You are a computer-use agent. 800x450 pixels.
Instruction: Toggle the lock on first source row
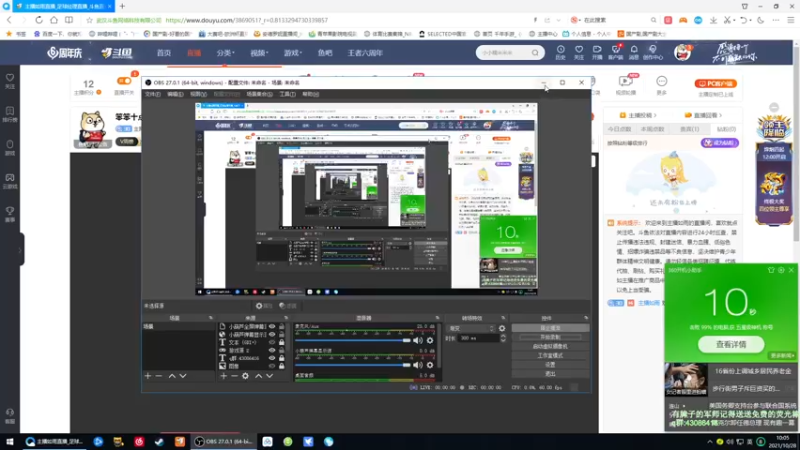pos(282,327)
